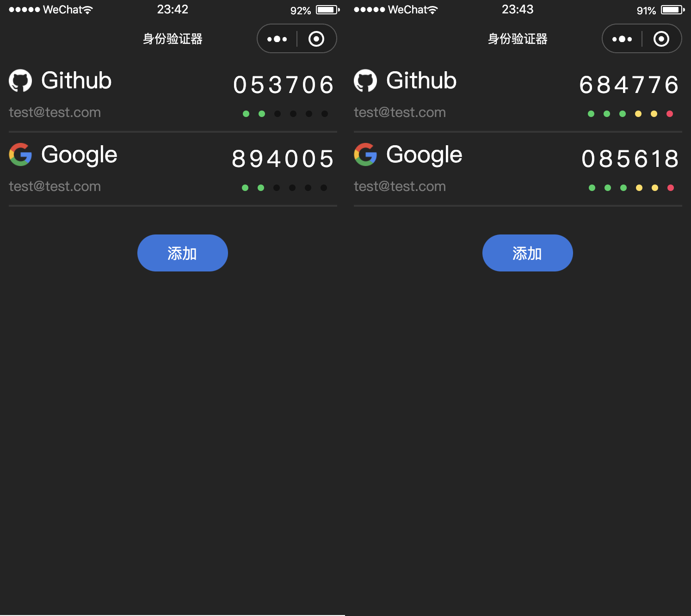Open the mini-program more options (three dots) menu

(x=277, y=38)
